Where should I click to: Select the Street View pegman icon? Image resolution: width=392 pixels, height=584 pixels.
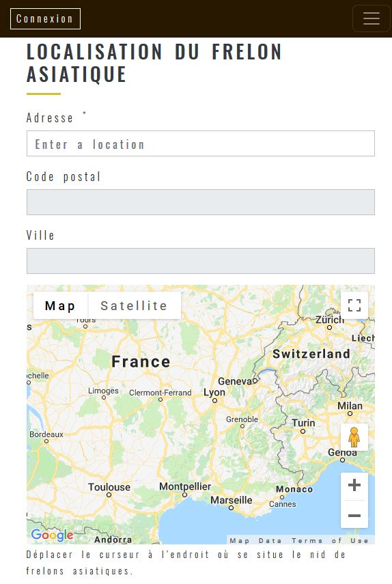click(354, 437)
